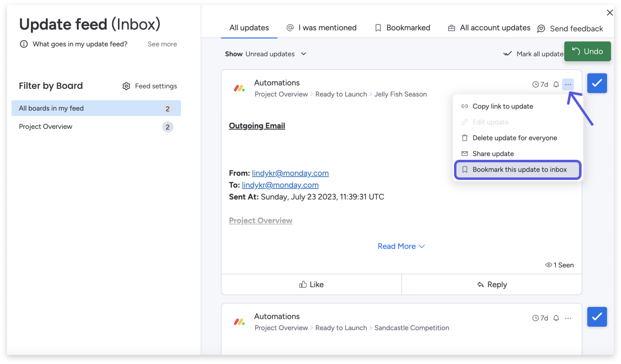Open the To email link lindykr@monday.com
This screenshot has height=364, width=621.
(280, 185)
